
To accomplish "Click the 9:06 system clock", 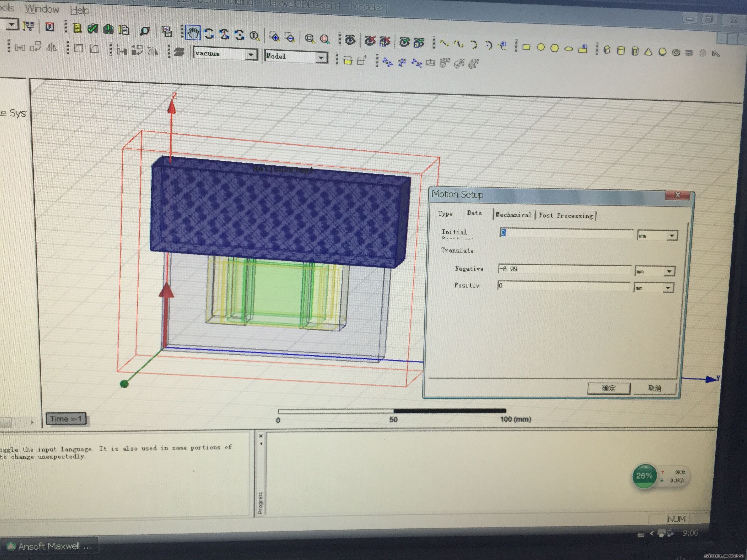I will pyautogui.click(x=690, y=533).
